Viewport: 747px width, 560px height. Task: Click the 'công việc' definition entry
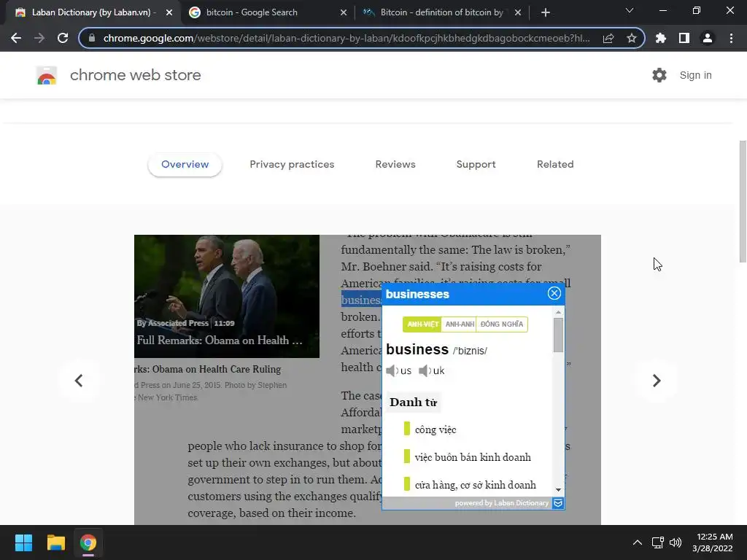coord(436,429)
